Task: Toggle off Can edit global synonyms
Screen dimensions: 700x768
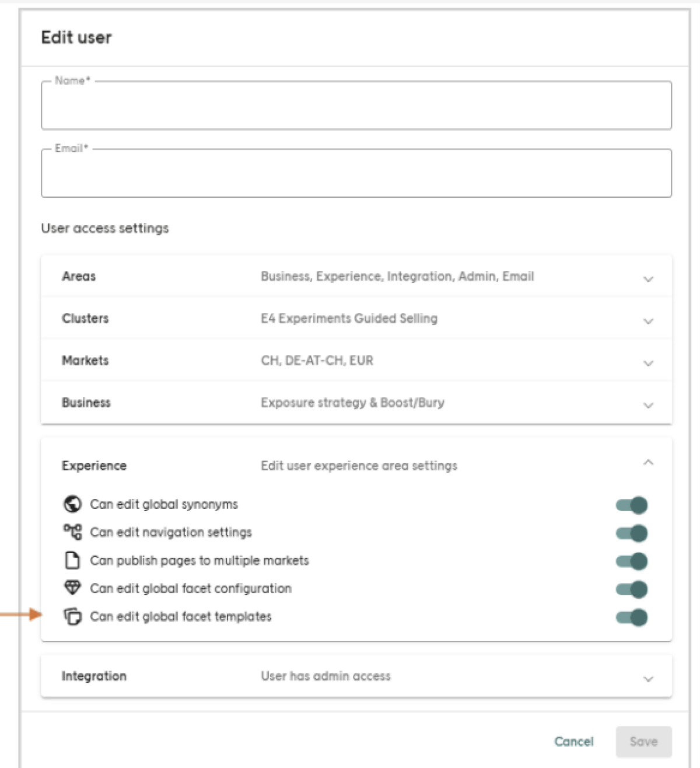Action: (x=632, y=504)
